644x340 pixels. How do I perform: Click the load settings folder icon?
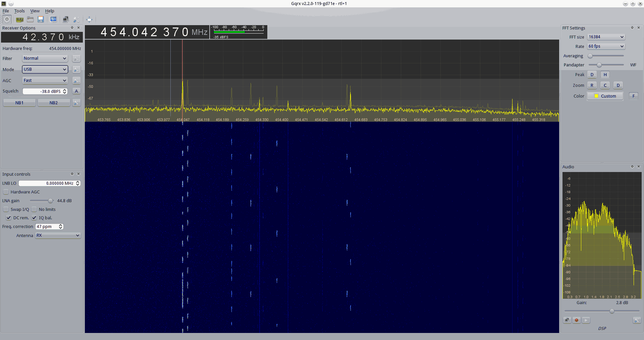coord(30,19)
